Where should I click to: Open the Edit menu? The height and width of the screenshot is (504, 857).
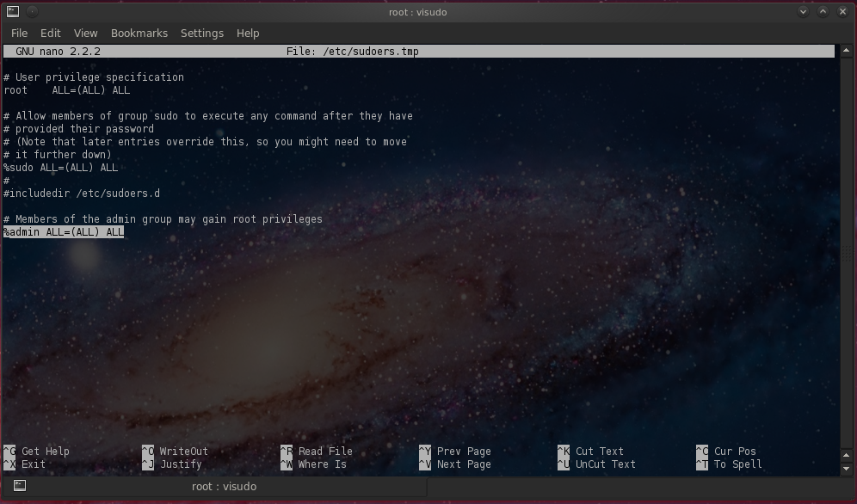[x=50, y=33]
